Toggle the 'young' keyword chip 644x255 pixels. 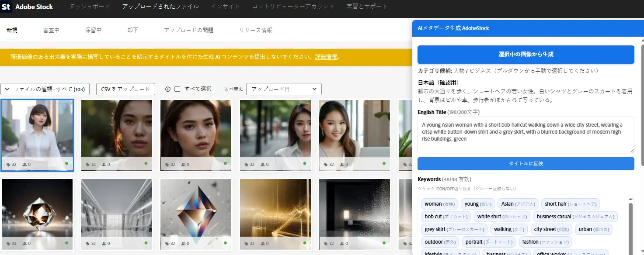click(478, 204)
